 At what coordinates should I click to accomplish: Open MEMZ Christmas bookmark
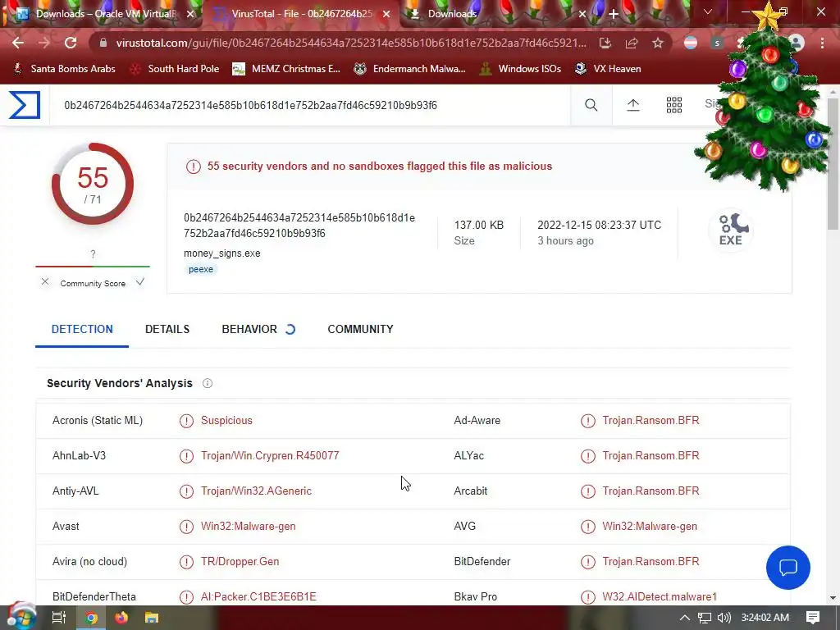pyautogui.click(x=286, y=69)
